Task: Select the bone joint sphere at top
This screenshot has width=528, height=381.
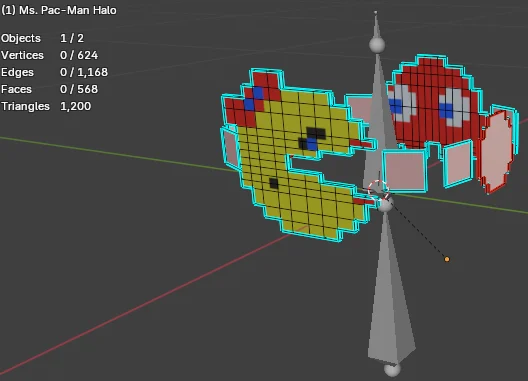Action: click(x=377, y=44)
